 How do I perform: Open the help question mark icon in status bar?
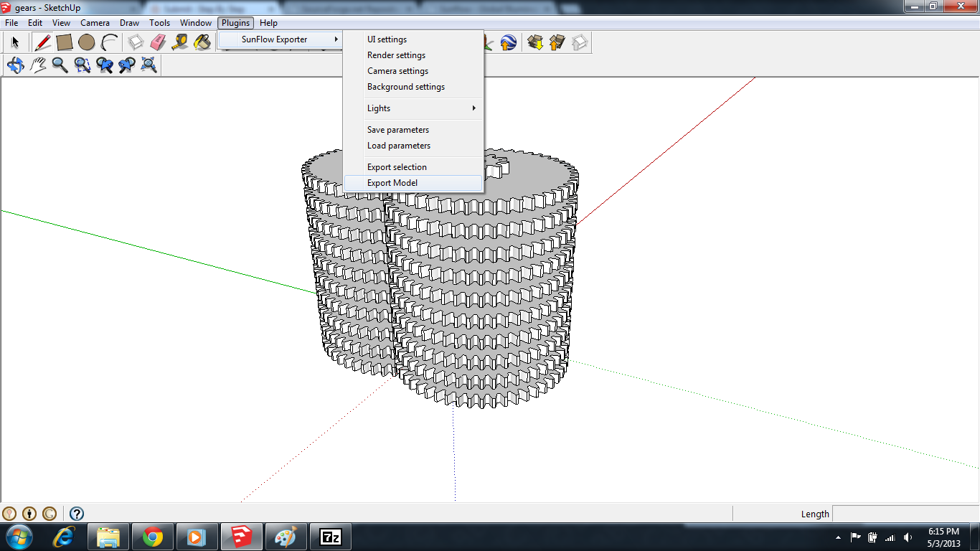click(77, 514)
